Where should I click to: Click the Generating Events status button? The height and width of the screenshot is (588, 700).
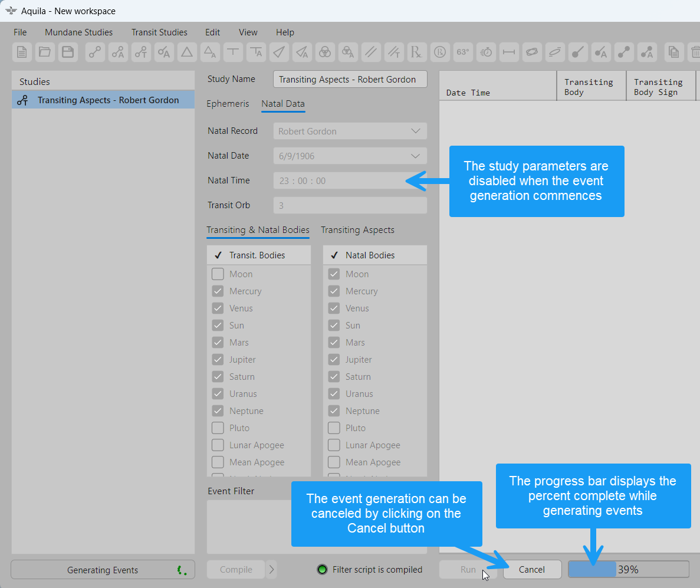103,570
